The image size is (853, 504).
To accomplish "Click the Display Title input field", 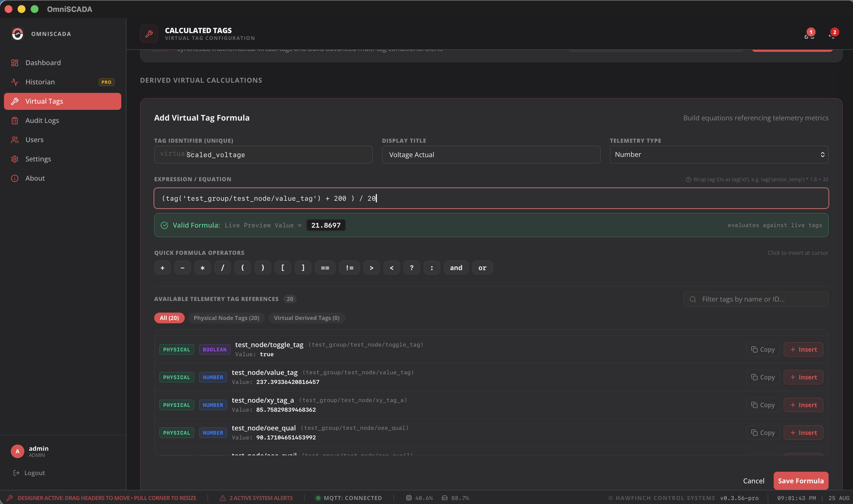I will point(491,155).
